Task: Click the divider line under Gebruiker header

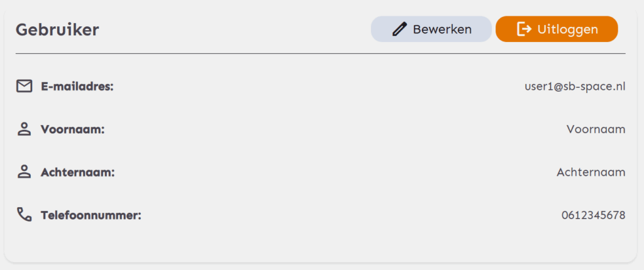Action: (x=320, y=54)
